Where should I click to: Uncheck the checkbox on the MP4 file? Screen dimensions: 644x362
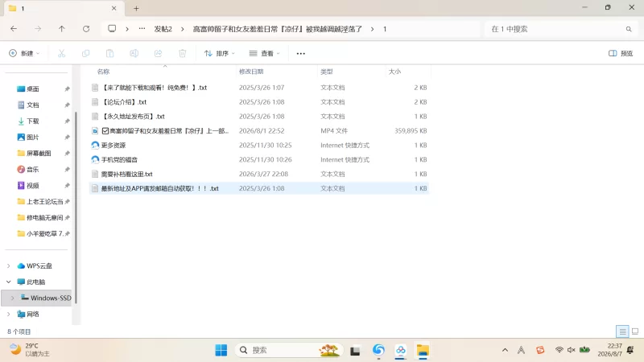click(105, 131)
